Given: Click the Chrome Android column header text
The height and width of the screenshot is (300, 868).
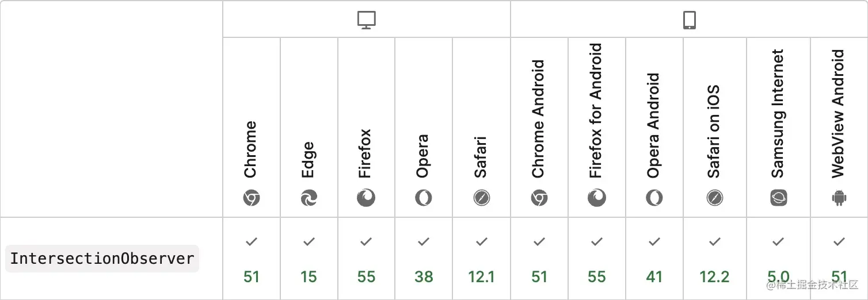Looking at the screenshot, I should click(538, 119).
